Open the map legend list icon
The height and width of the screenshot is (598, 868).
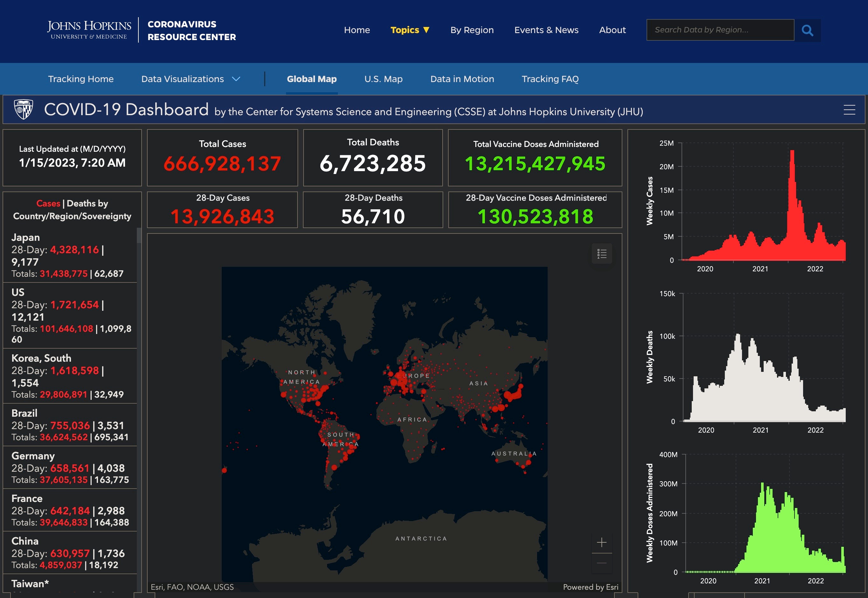tap(602, 254)
